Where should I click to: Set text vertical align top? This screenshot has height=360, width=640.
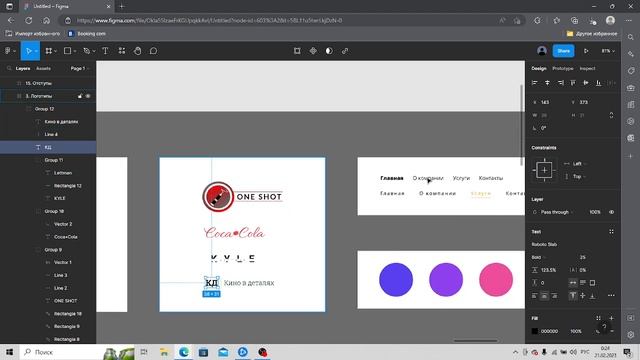point(573,296)
